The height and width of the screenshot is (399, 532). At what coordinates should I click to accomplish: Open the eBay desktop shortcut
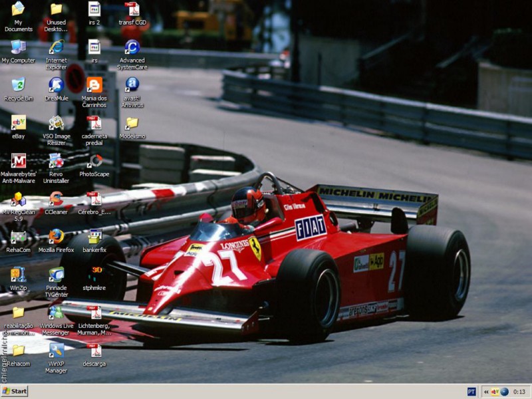pos(19,123)
